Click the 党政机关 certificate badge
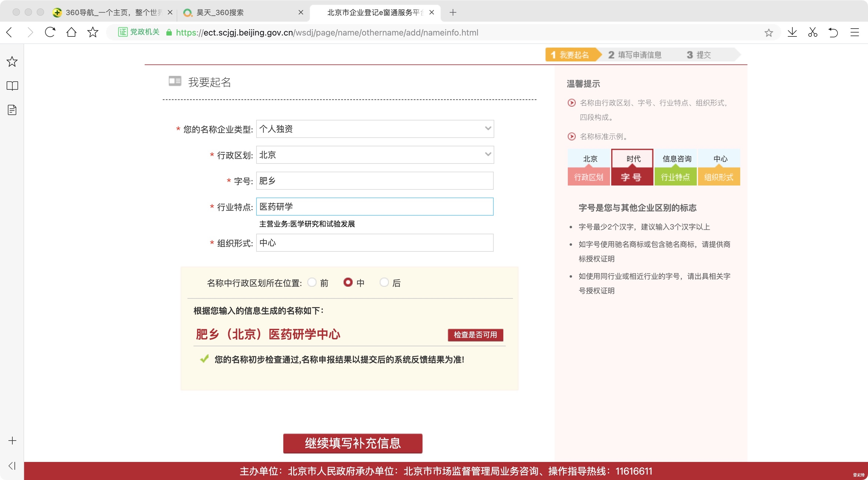The height and width of the screenshot is (480, 868). (139, 32)
